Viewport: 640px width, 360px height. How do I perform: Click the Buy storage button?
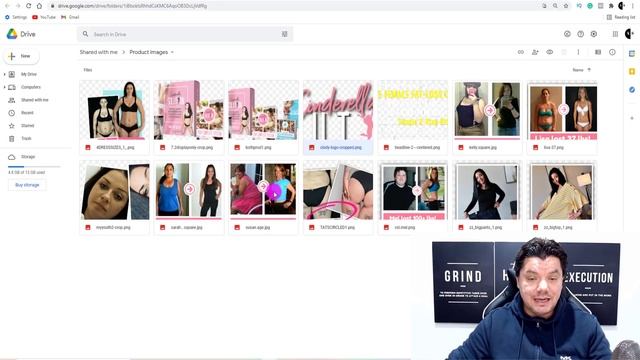click(x=27, y=185)
